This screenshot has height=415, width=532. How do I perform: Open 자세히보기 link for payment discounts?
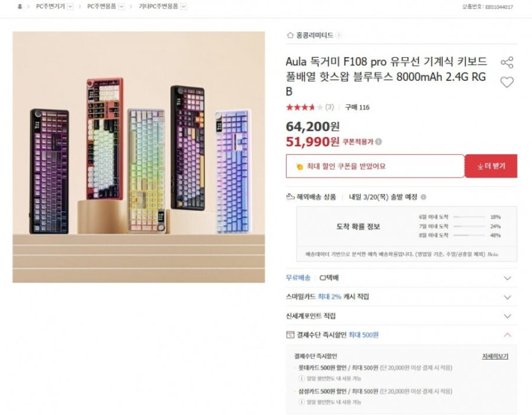(495, 356)
